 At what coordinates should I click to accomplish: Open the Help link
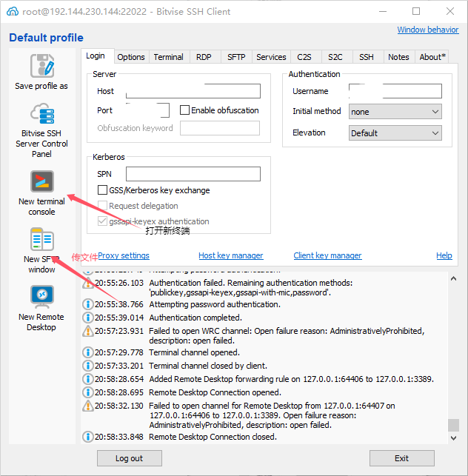coord(444,255)
